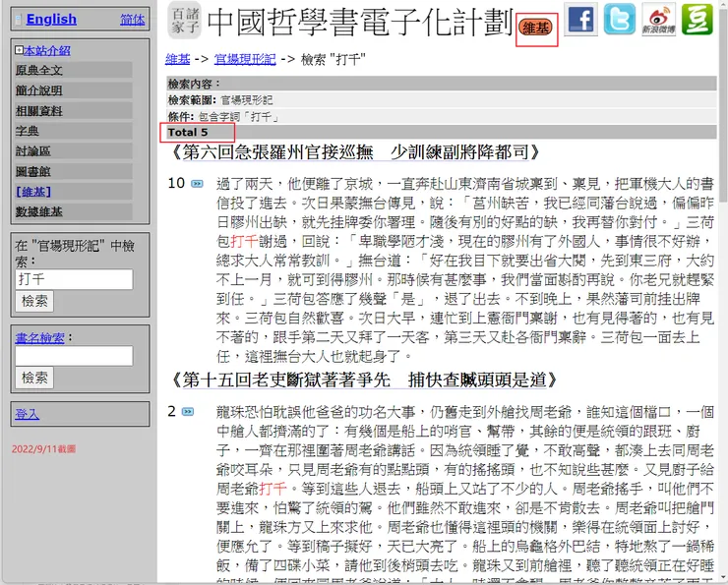728x585 pixels.
Task: Open the paragraph 2 jump icon
Action: (x=188, y=412)
